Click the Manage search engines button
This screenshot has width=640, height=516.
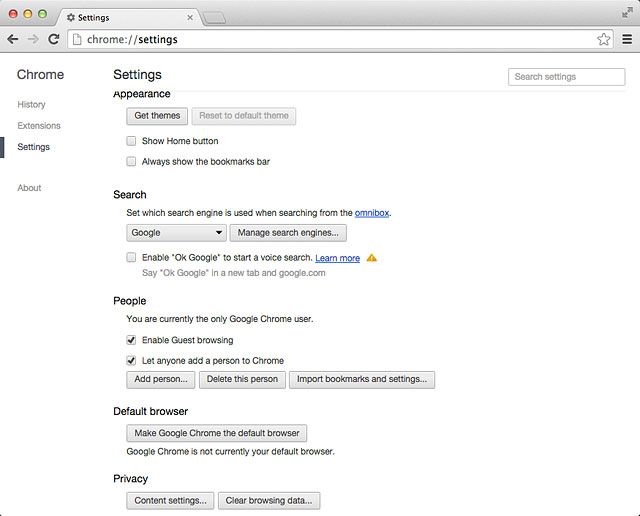tap(288, 233)
